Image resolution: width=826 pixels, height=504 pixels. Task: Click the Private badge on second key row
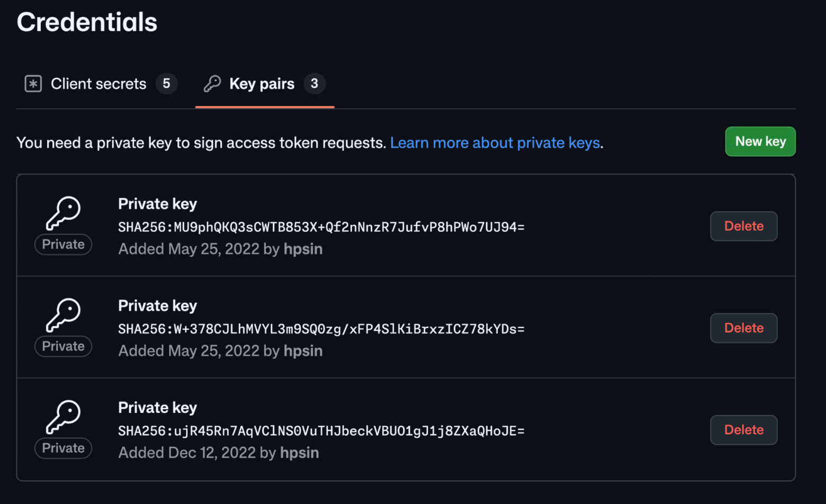tap(64, 346)
